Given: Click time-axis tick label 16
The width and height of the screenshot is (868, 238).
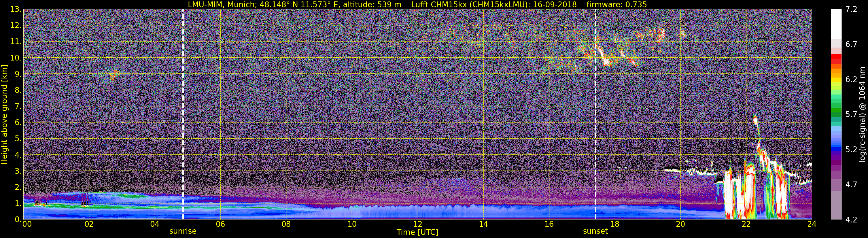Looking at the screenshot, I should 549,224.
